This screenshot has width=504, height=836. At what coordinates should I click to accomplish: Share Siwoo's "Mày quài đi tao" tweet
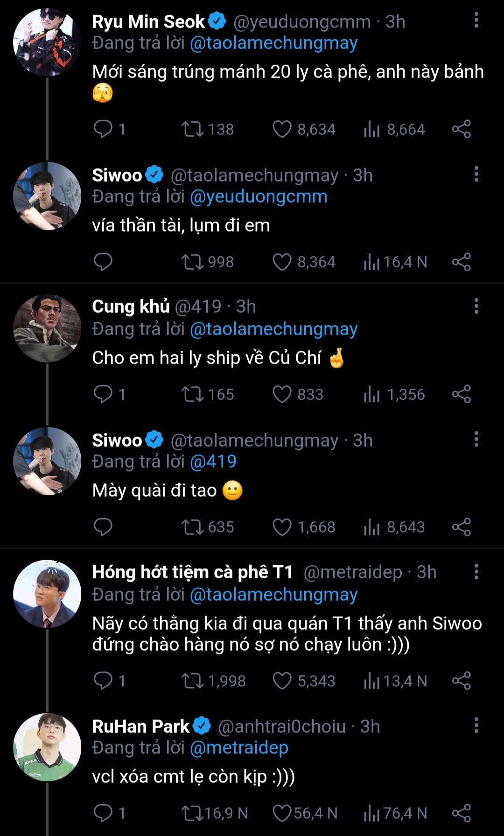[461, 527]
